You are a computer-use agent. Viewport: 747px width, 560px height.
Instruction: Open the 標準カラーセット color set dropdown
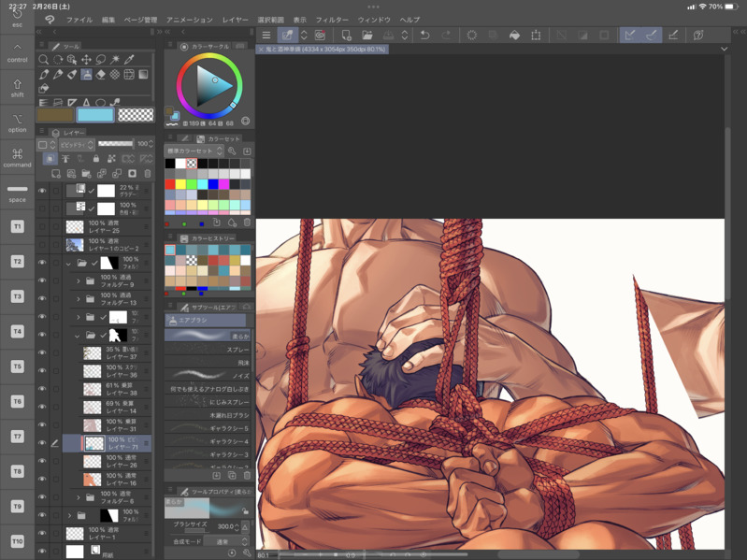coord(194,151)
